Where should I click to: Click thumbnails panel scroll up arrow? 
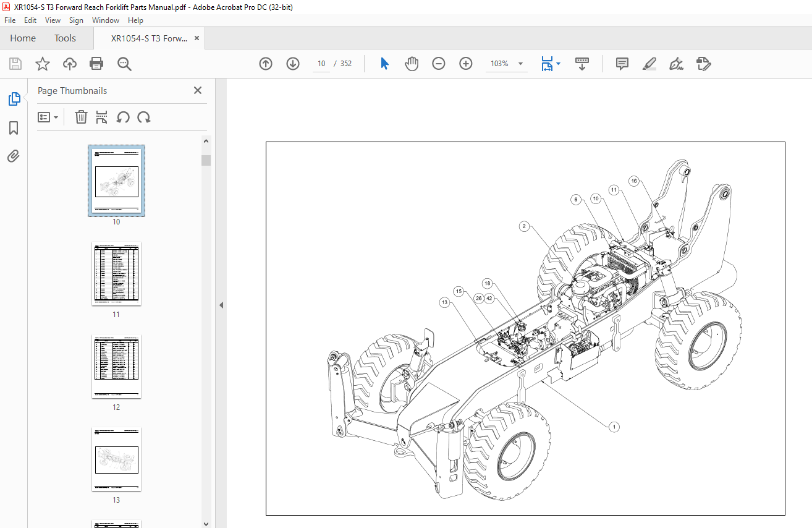(206, 141)
